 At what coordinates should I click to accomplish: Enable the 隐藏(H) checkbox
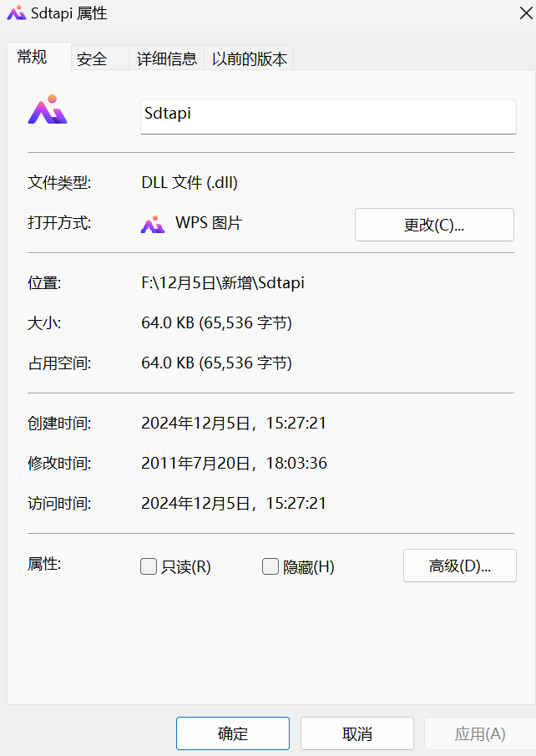[x=271, y=566]
